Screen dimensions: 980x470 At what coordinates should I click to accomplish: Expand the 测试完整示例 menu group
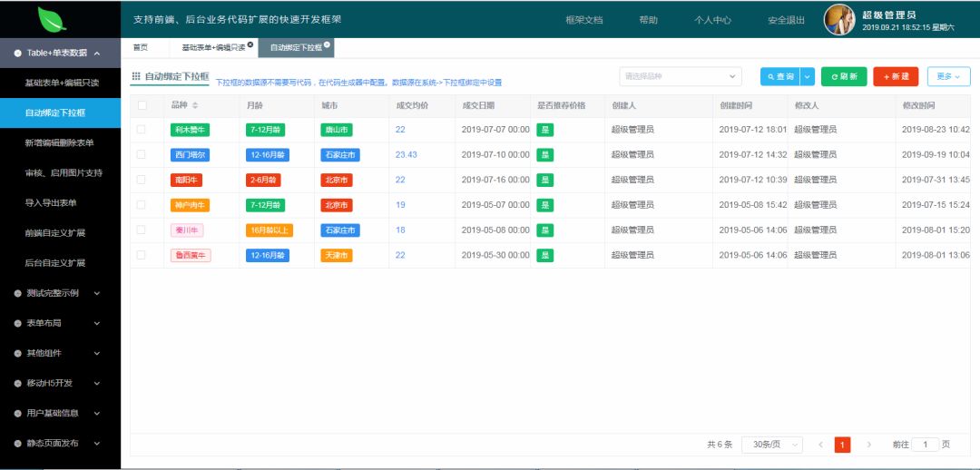61,293
